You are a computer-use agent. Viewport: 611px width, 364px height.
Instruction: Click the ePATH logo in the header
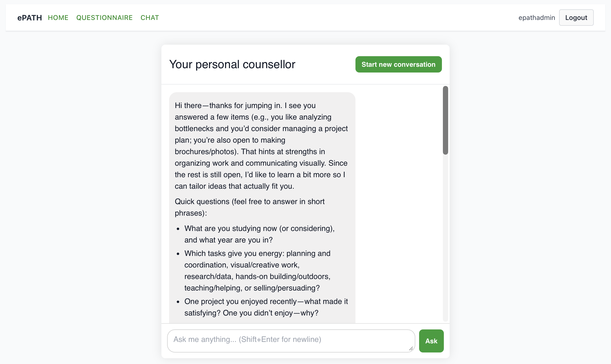click(30, 18)
